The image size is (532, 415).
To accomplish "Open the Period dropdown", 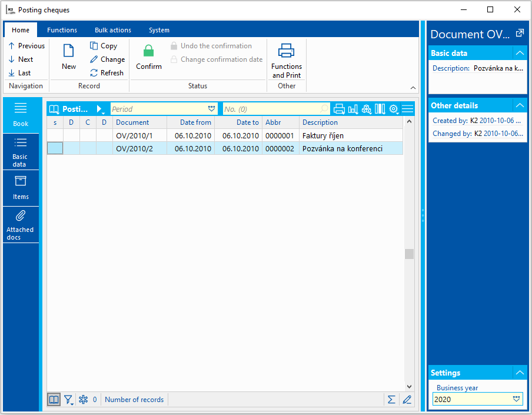I will 212,109.
